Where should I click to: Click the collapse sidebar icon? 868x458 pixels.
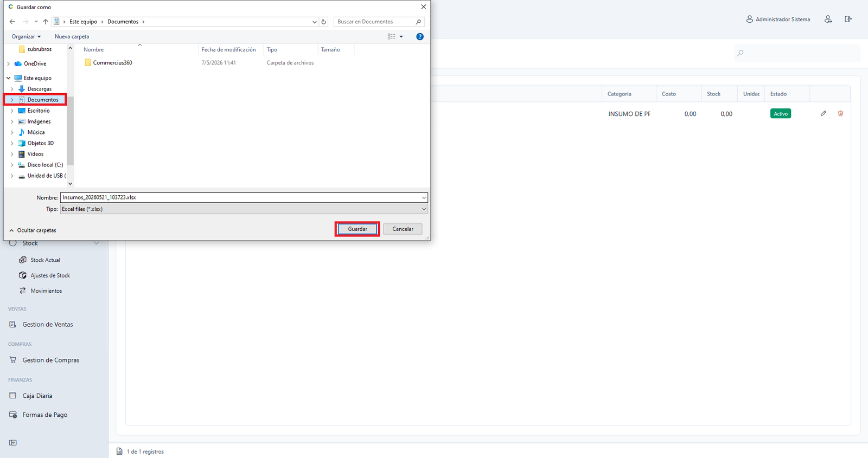click(13, 443)
